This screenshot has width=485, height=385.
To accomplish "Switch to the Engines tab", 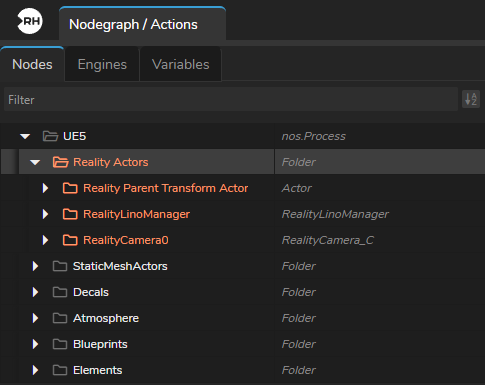I will point(102,64).
